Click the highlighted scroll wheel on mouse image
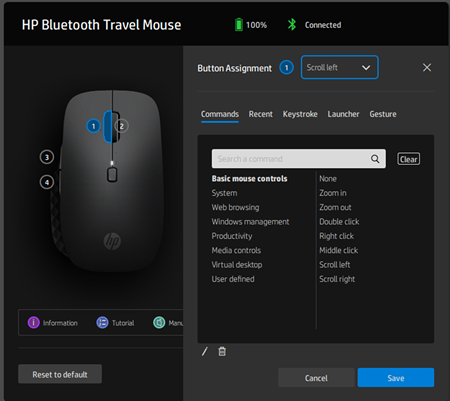450x401 pixels. (108, 127)
